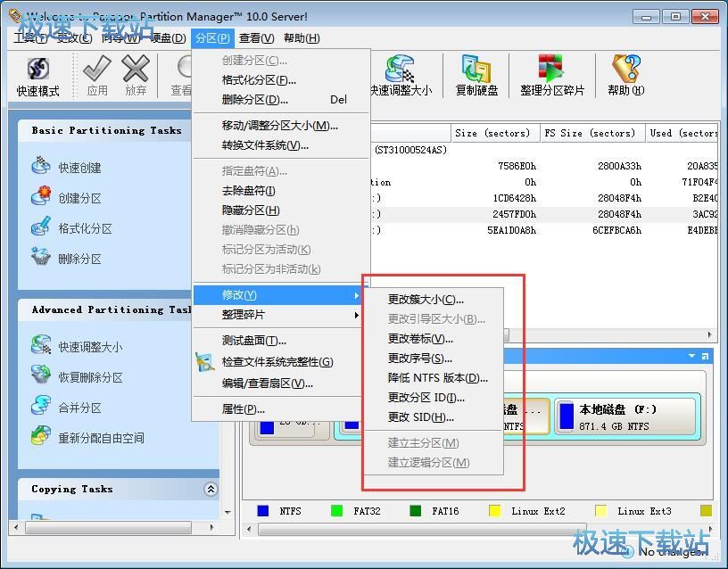Click the 创建分区 task icon
This screenshot has width=728, height=569.
(41, 196)
